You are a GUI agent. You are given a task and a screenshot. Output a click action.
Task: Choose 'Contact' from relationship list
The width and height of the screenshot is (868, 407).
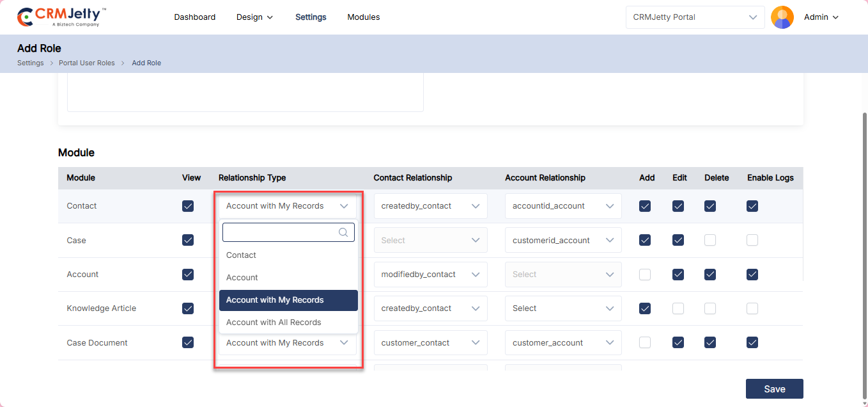[241, 255]
